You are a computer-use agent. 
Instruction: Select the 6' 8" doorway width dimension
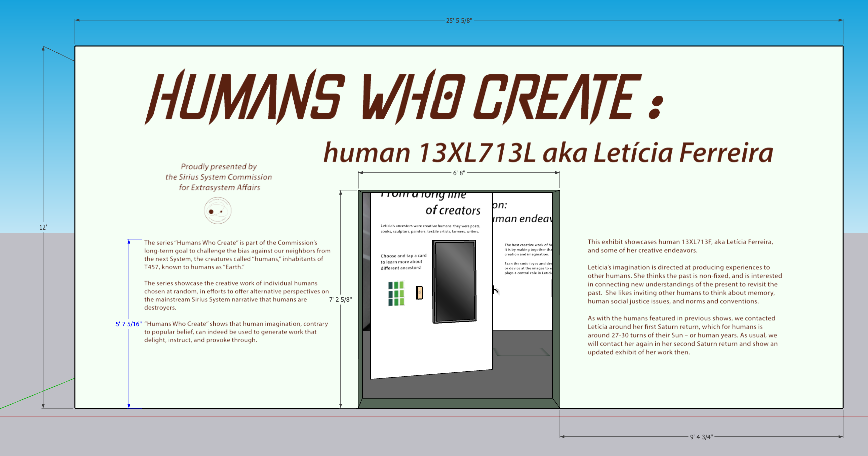(x=459, y=173)
